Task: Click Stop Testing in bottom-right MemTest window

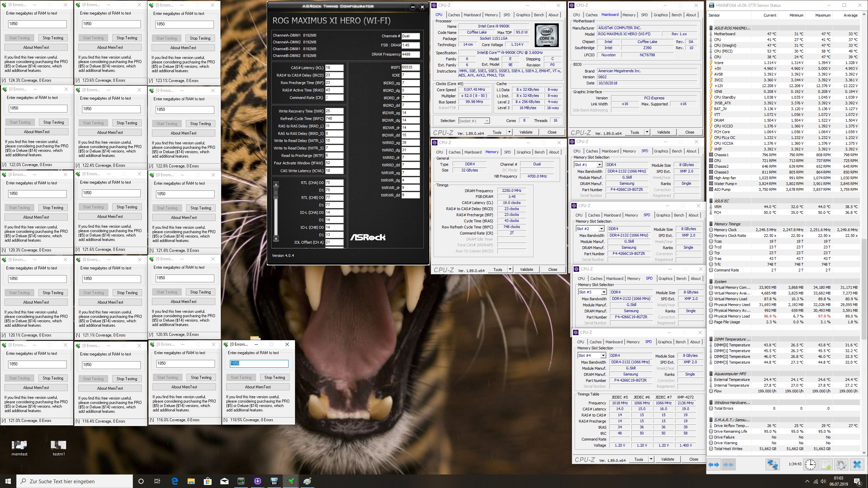Action: [275, 378]
